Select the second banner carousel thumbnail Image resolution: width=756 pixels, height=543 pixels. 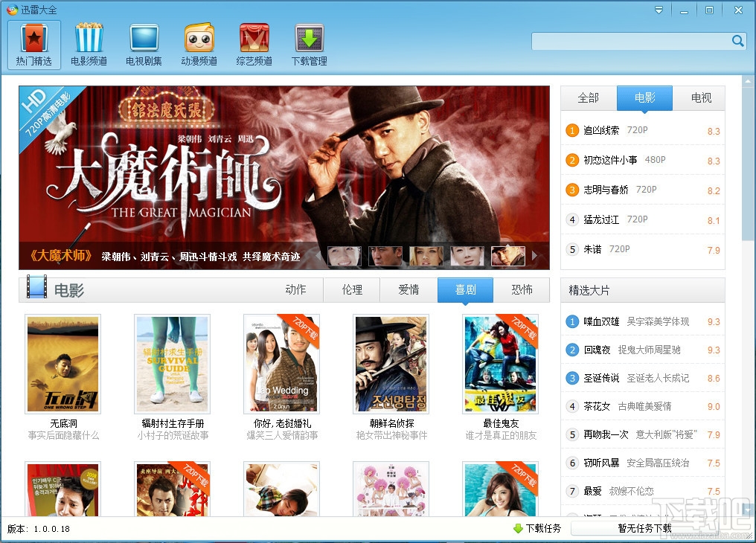tap(385, 256)
